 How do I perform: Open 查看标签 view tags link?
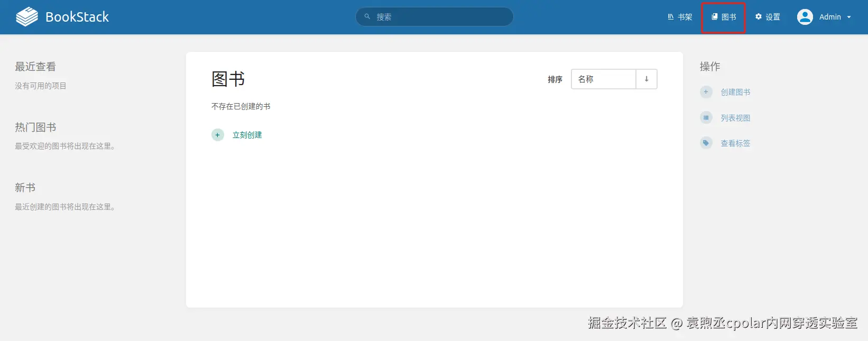click(735, 143)
